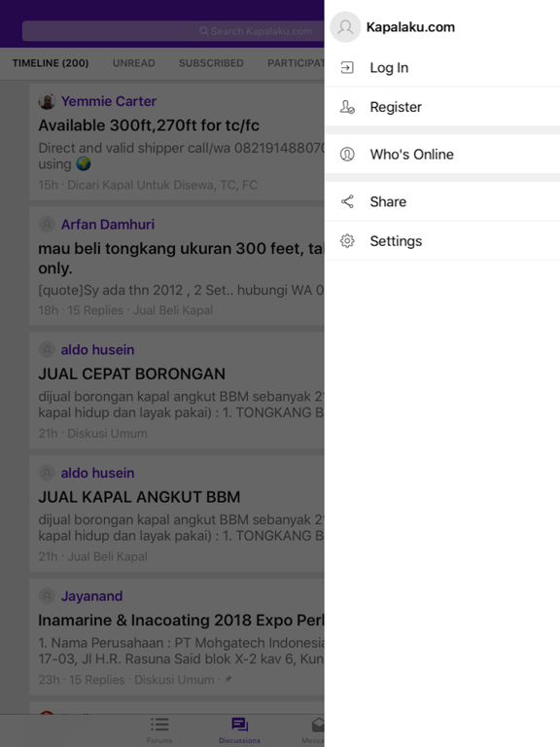
Task: Click the 21h Jual Beli Kapal category line
Action: (93, 556)
